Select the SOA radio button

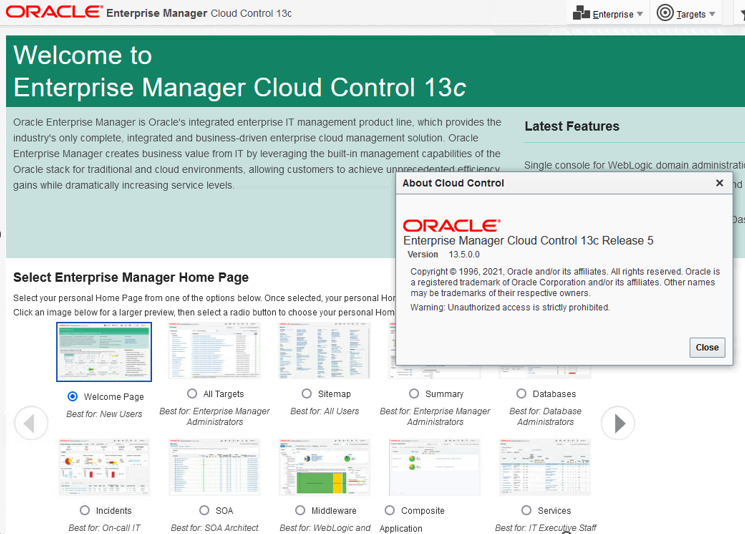204,510
